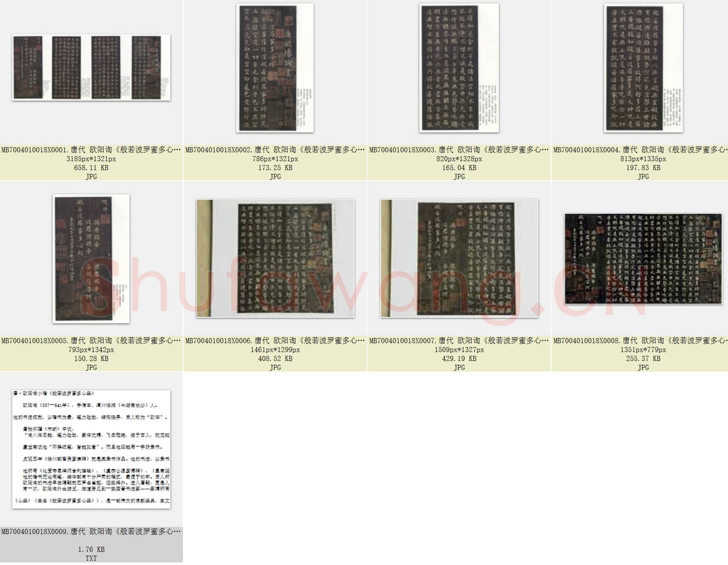Select the wide dark X0008 thumbnail
The width and height of the screenshot is (728, 565).
coord(643,259)
